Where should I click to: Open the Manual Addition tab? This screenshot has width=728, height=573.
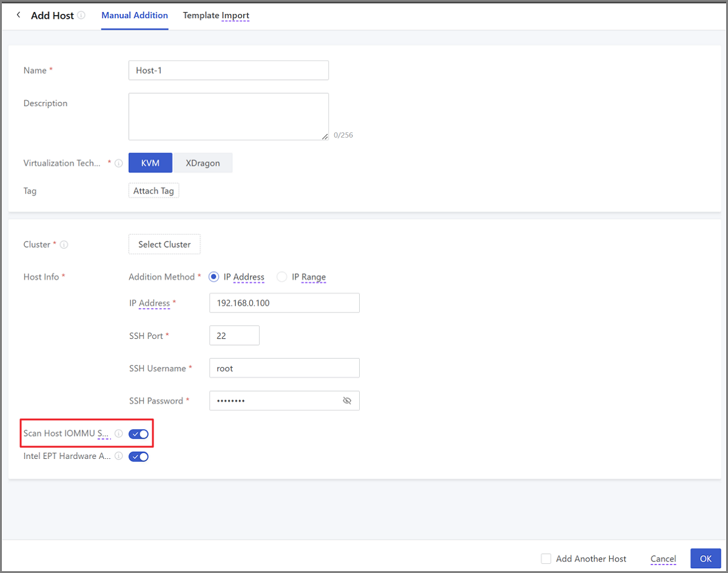tap(135, 16)
